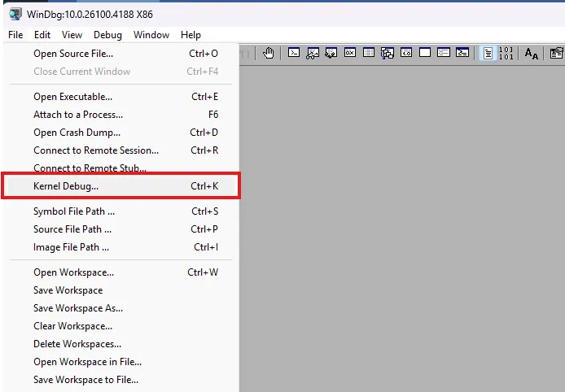The height and width of the screenshot is (392, 565).
Task: Choose Open Source File... from File menu
Action: [121, 54]
